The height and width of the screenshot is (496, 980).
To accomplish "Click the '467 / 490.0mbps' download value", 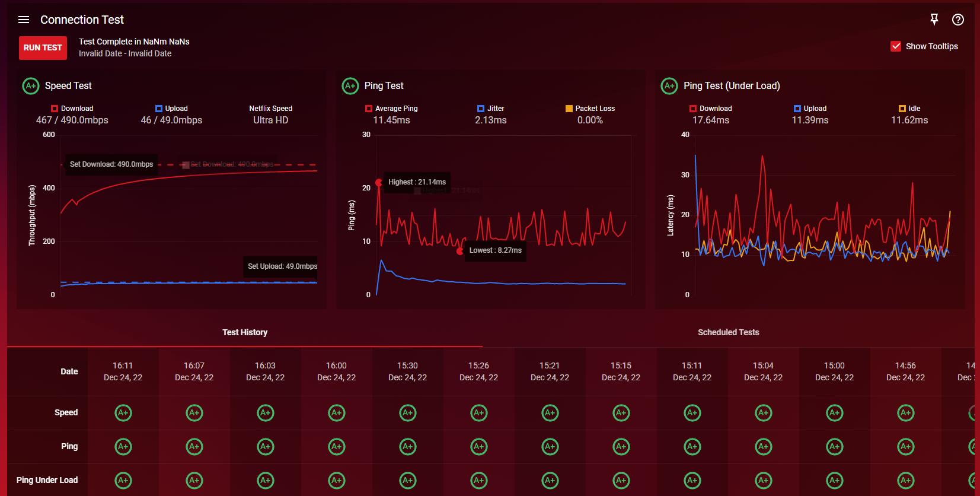I will click(72, 120).
